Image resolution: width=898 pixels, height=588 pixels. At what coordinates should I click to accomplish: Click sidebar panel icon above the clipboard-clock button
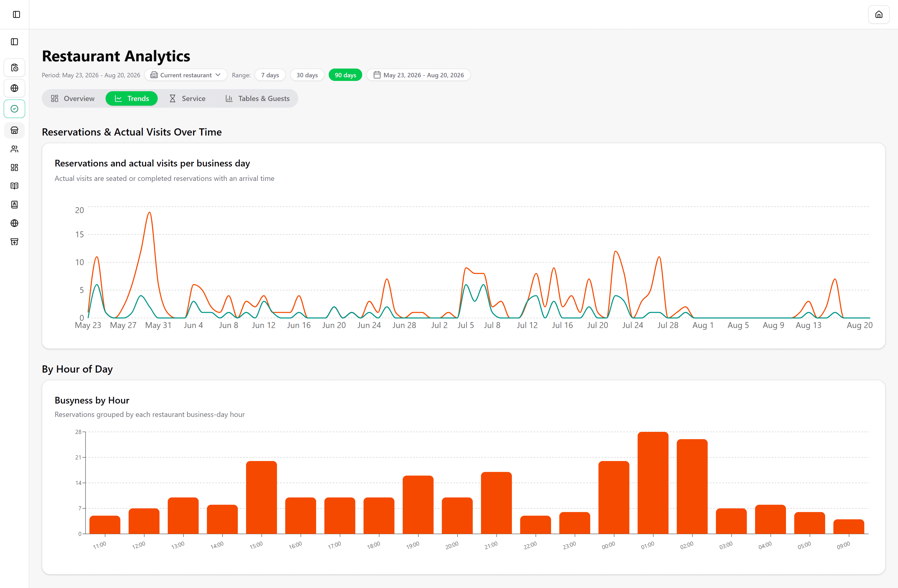point(14,42)
